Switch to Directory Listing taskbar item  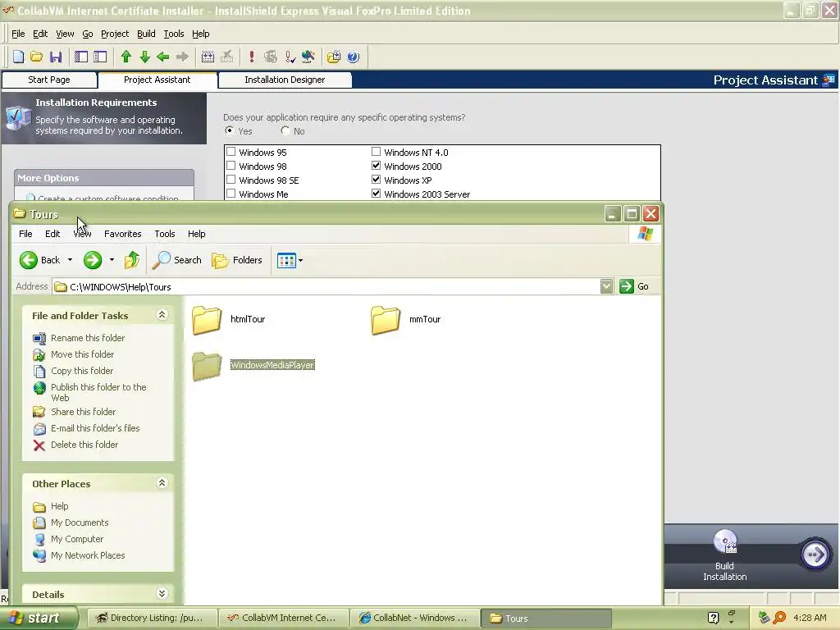pyautogui.click(x=152, y=619)
